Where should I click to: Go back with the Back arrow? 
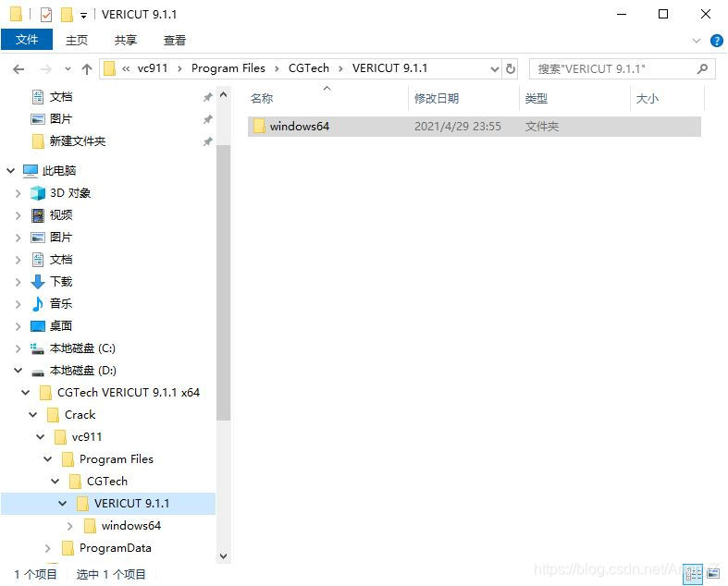(19, 69)
